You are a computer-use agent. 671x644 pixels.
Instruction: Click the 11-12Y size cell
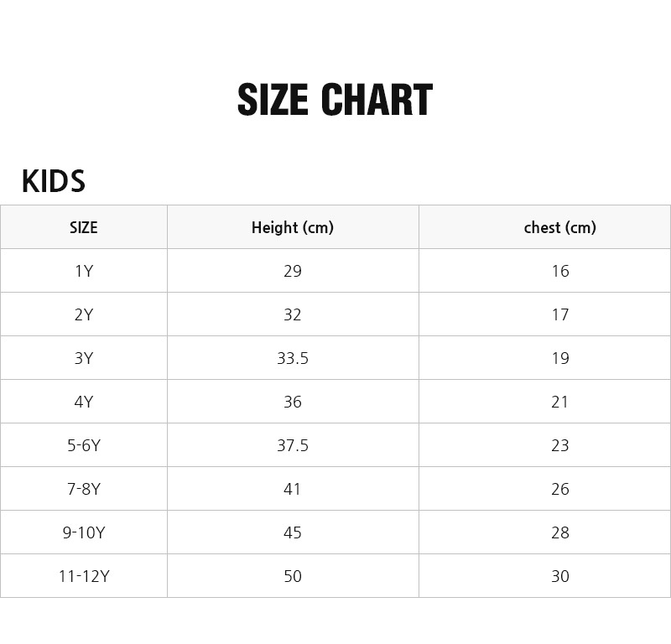pos(84,576)
